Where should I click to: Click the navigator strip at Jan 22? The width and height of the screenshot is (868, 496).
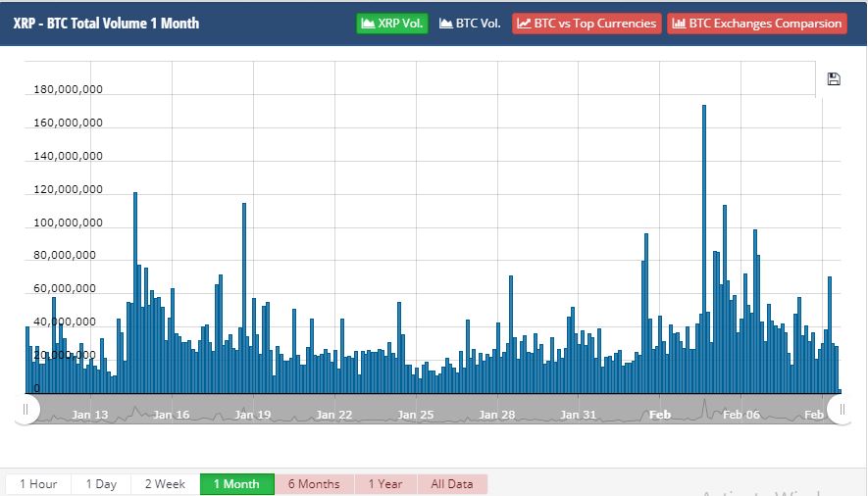click(x=334, y=415)
